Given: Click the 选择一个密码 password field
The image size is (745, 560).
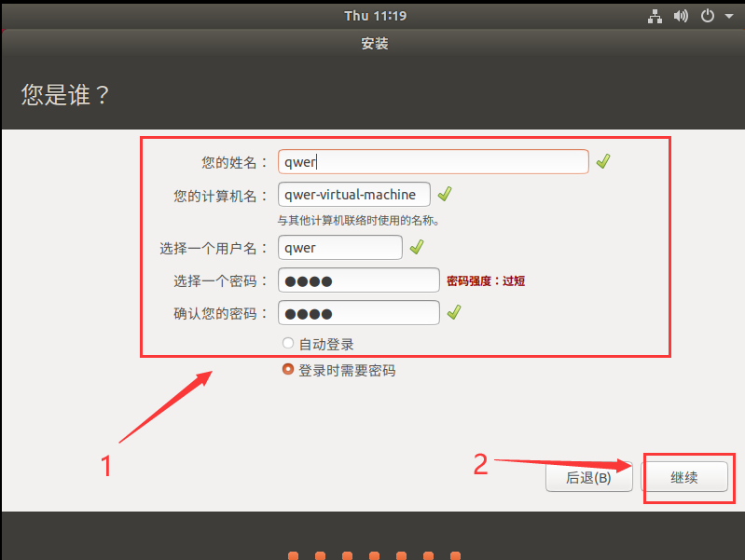Looking at the screenshot, I should point(359,280).
